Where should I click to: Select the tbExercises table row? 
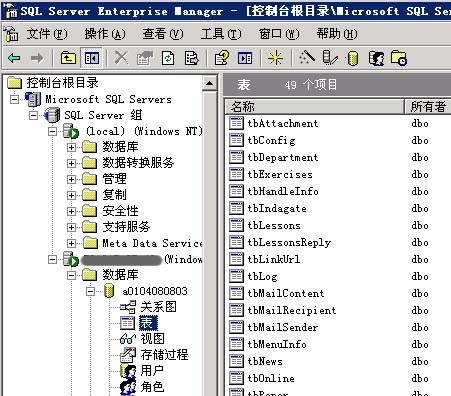[x=280, y=174]
